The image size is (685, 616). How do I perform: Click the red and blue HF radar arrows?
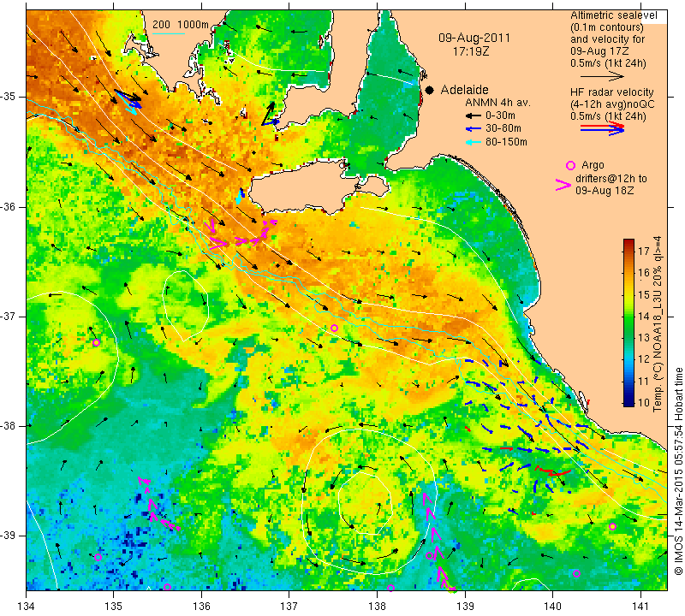pyautogui.click(x=602, y=128)
